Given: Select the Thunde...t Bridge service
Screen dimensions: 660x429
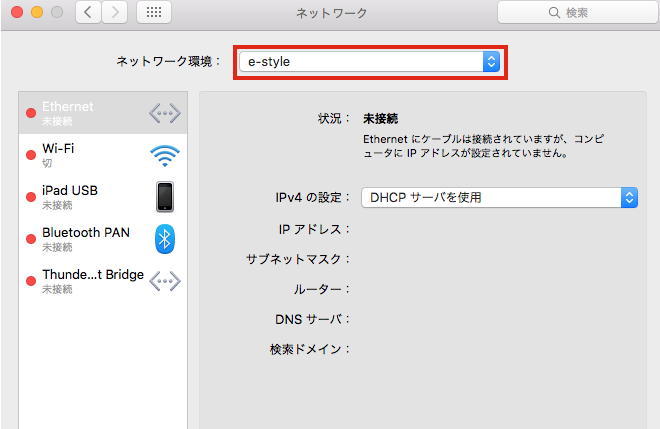Looking at the screenshot, I should click(103, 281).
